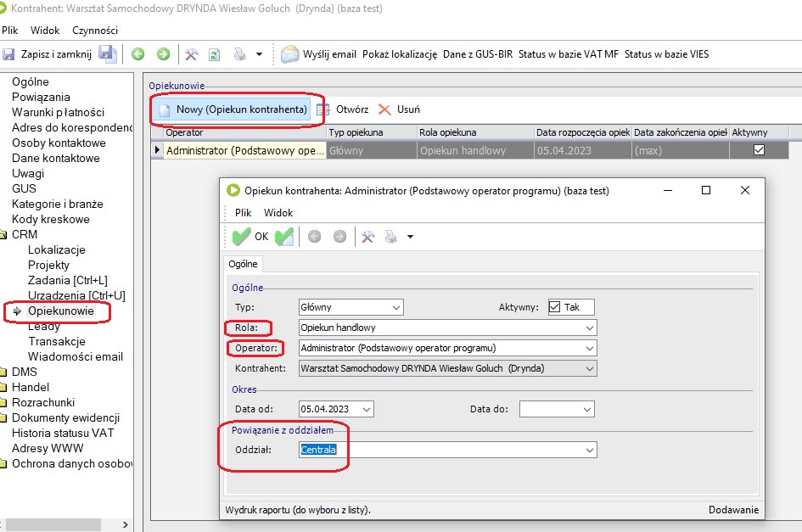Open the tools icon in main toolbar
Viewport: 802px width, 532px height.
pos(191,54)
